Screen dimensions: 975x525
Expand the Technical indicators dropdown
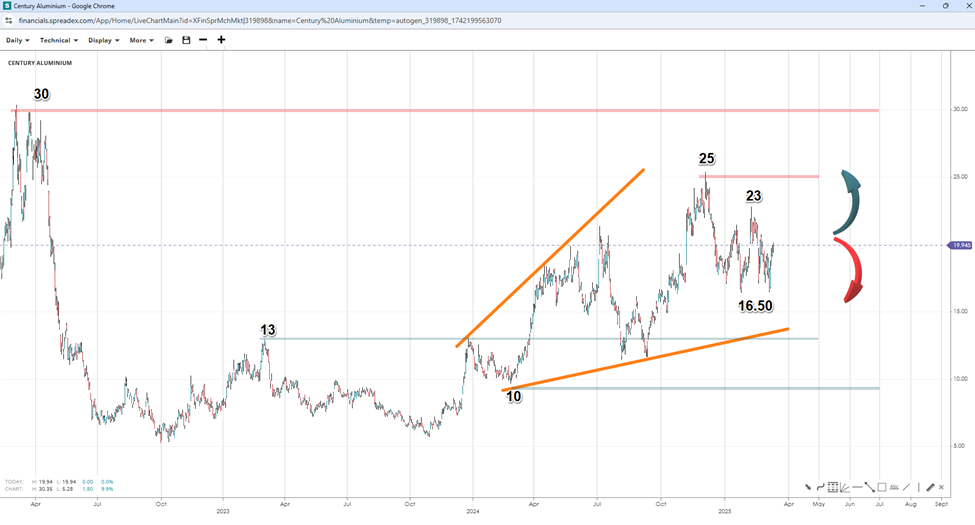tap(58, 40)
